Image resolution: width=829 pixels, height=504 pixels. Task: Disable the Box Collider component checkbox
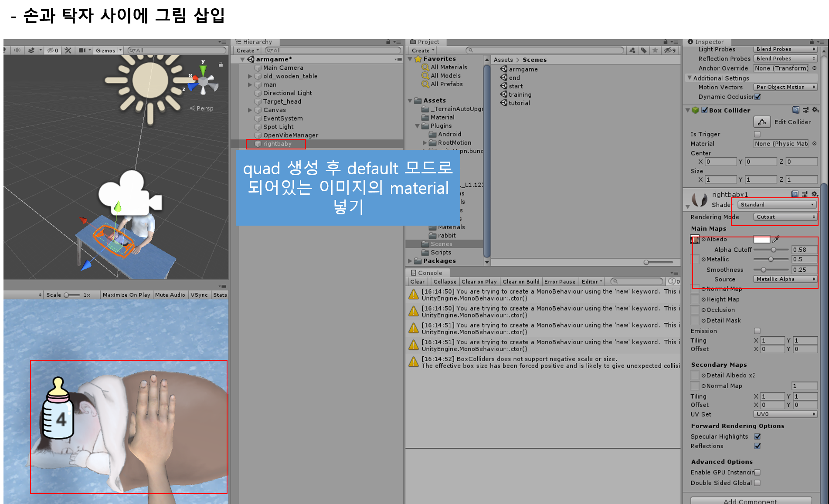(x=704, y=110)
